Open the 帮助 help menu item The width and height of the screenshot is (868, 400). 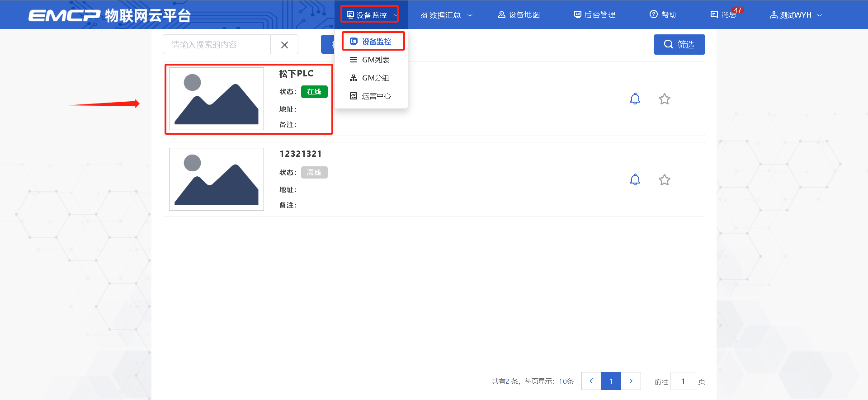click(663, 15)
